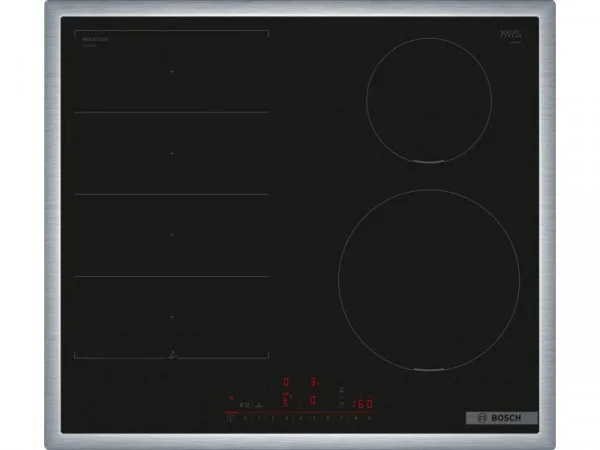Screen dimensions: 600x450
Task: Tap the left end of power level slider
Action: pos(231,418)
